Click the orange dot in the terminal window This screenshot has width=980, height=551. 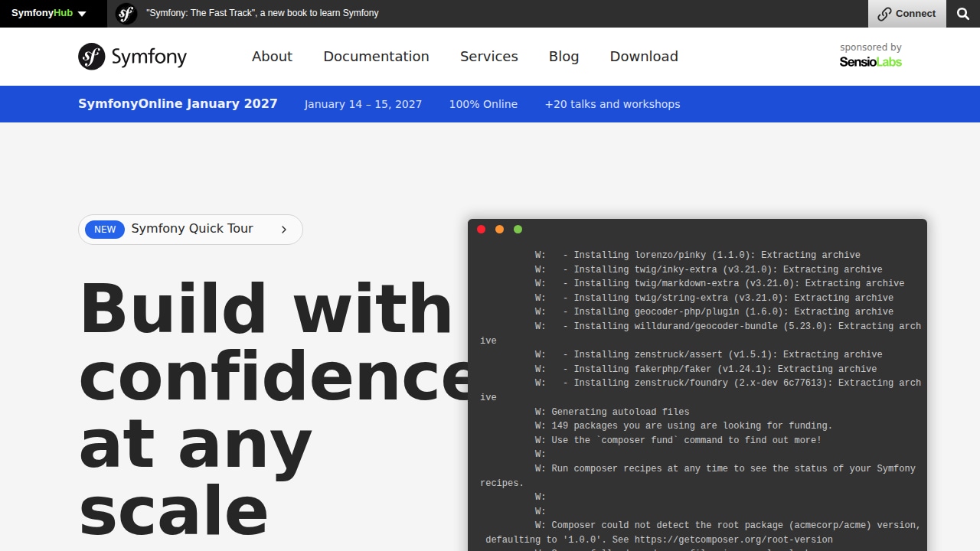499,230
